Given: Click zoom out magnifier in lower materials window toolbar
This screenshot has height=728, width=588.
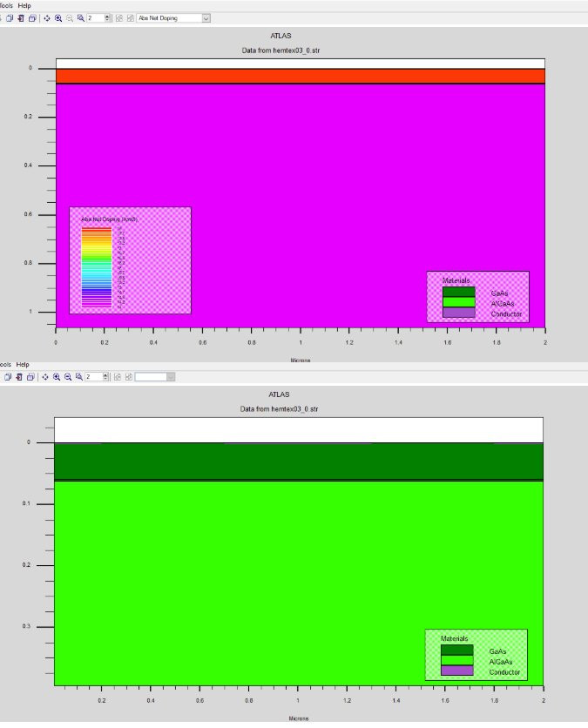Looking at the screenshot, I should (x=68, y=377).
